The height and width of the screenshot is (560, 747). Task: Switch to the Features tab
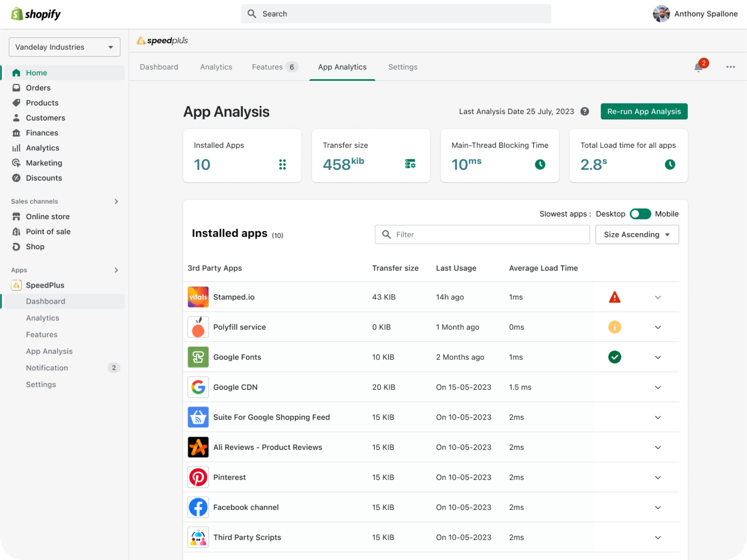[x=267, y=67]
